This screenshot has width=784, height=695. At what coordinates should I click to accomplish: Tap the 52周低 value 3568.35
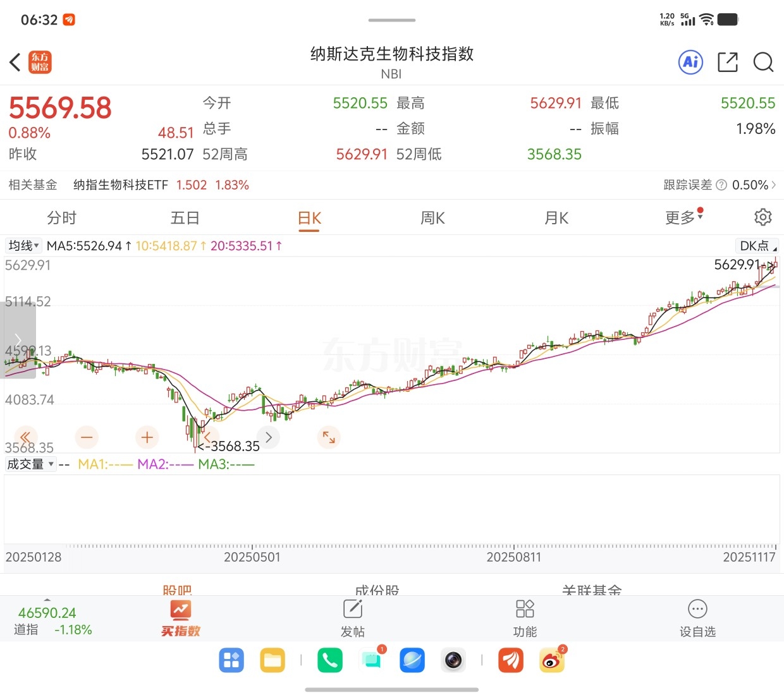554,154
